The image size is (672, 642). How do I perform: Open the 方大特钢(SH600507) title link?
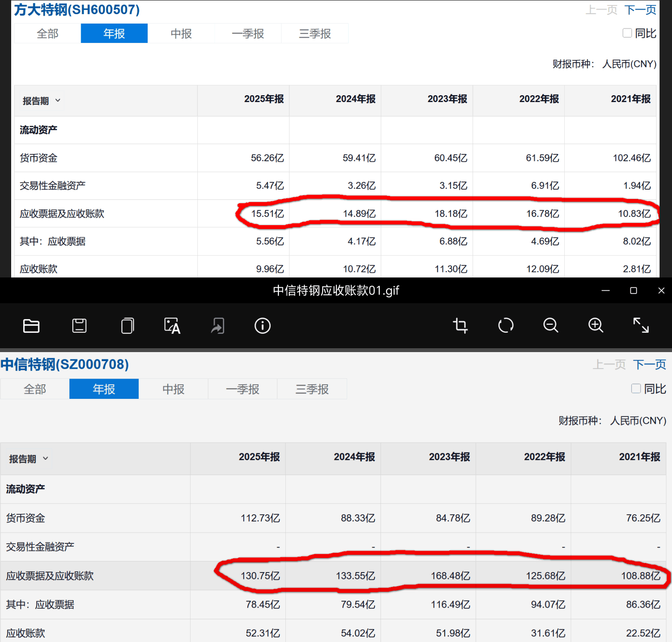tap(77, 9)
